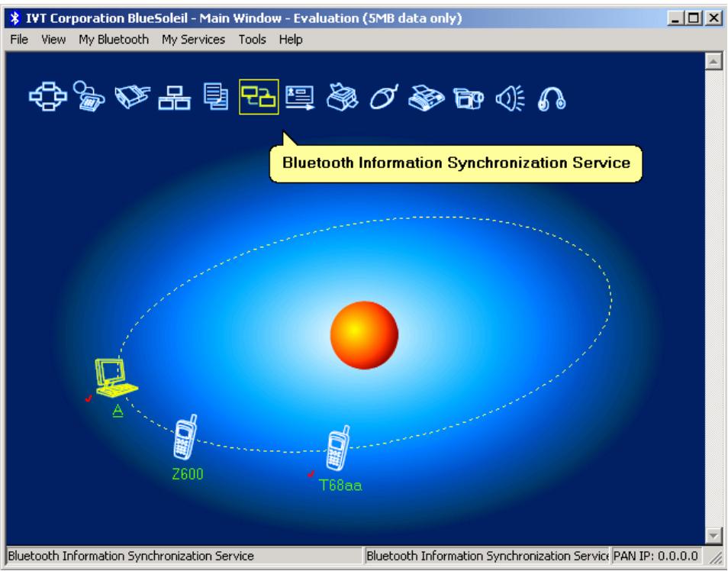Click the yellow service tooltip bubble
The image size is (728, 571).
(456, 163)
